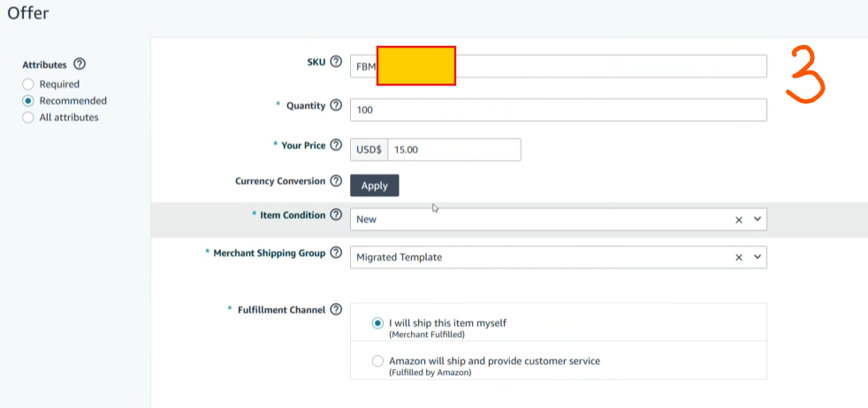
Task: Click help icon next to Attributes
Action: [x=80, y=64]
